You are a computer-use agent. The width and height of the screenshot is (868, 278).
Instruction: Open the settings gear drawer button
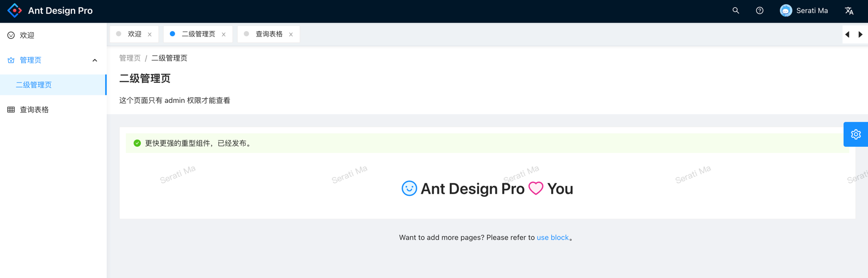856,134
